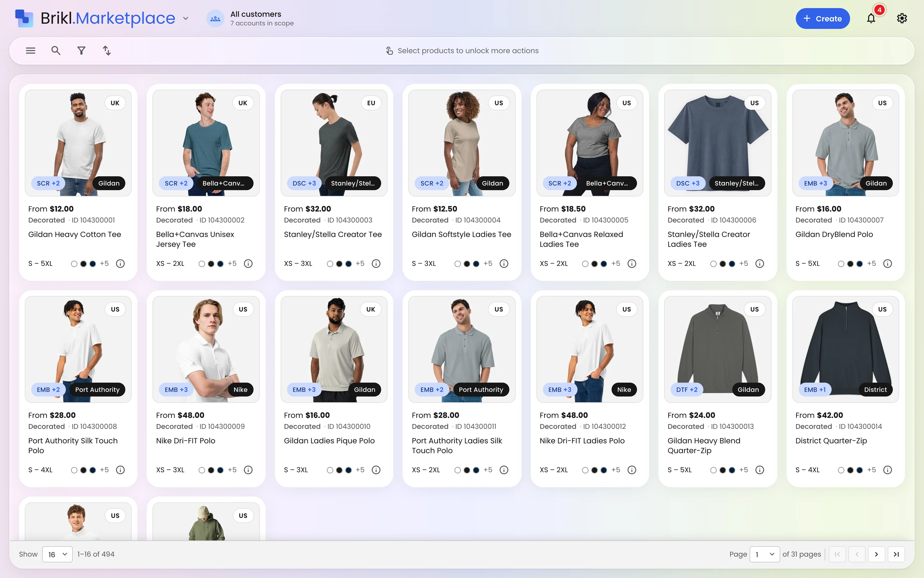Show info for Bella+Canvas Unisex Jersey Tee
The image size is (924, 578).
(248, 263)
